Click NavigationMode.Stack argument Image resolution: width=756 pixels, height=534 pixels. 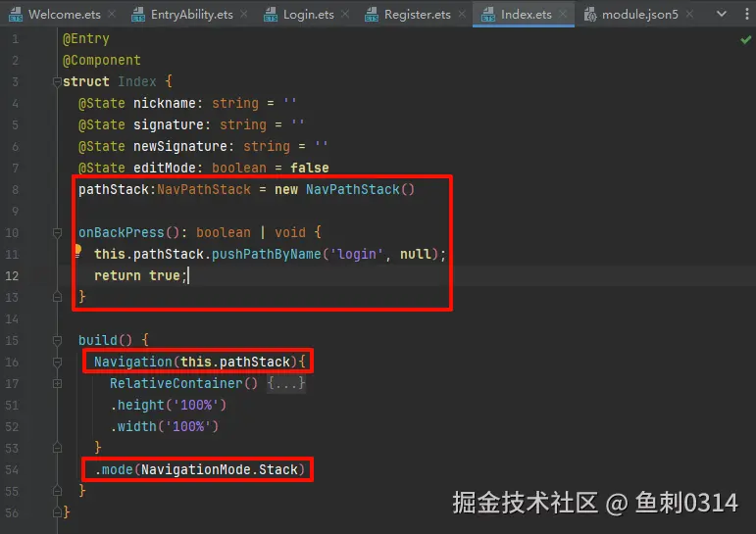pos(220,469)
